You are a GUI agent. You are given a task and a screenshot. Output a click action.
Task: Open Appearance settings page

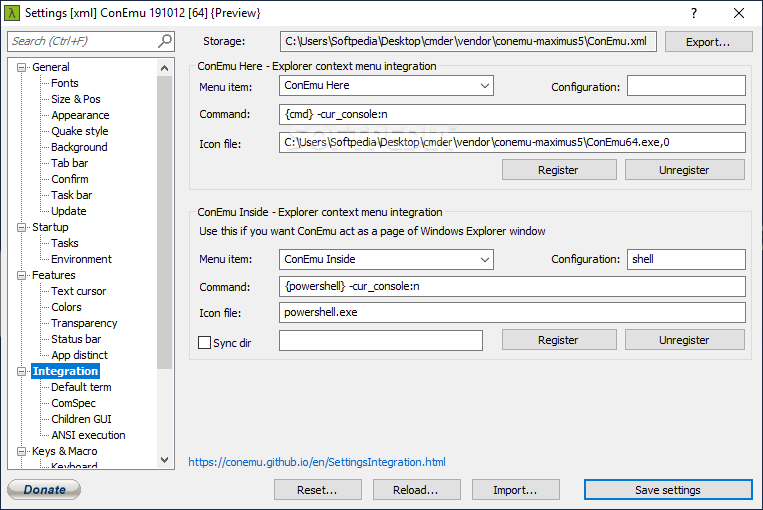coord(80,115)
